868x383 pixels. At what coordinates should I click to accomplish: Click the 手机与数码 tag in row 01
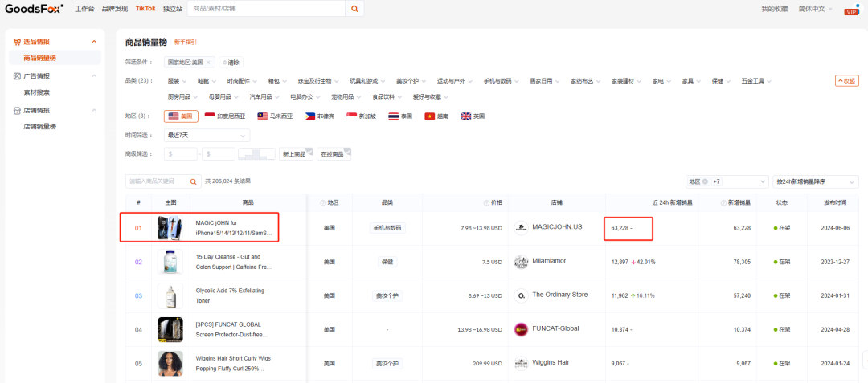(387, 228)
